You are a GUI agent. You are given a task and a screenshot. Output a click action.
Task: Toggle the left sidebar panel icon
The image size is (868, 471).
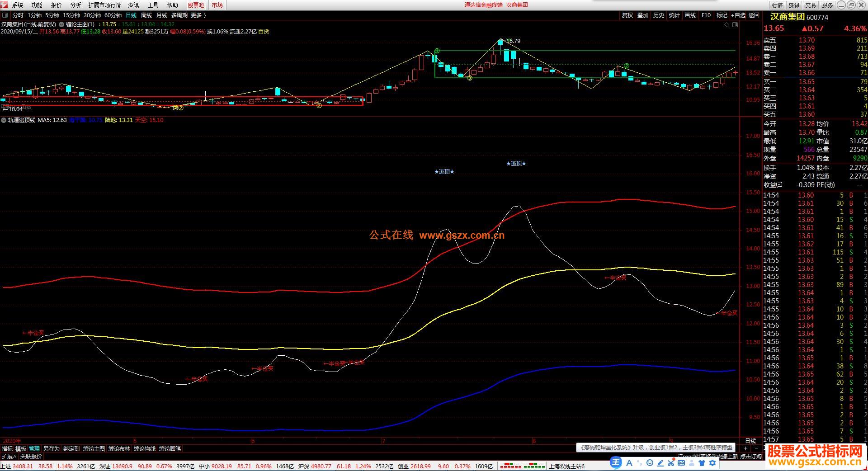(5, 15)
